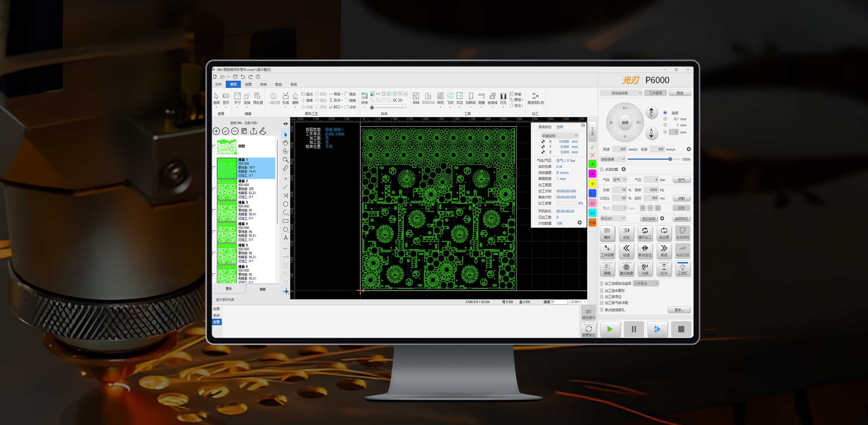Expand the 气体 gas type dropdown
This screenshot has height=425, width=868.
click(x=619, y=179)
